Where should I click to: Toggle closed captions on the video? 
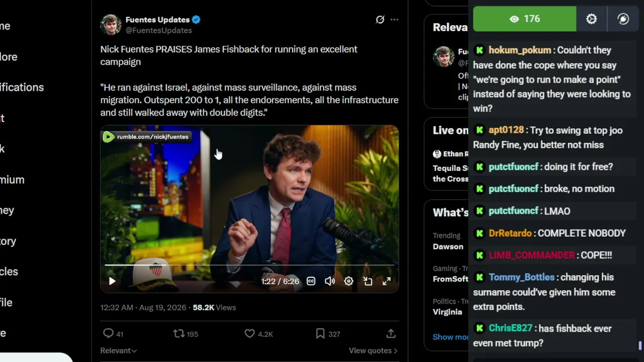[x=311, y=282]
